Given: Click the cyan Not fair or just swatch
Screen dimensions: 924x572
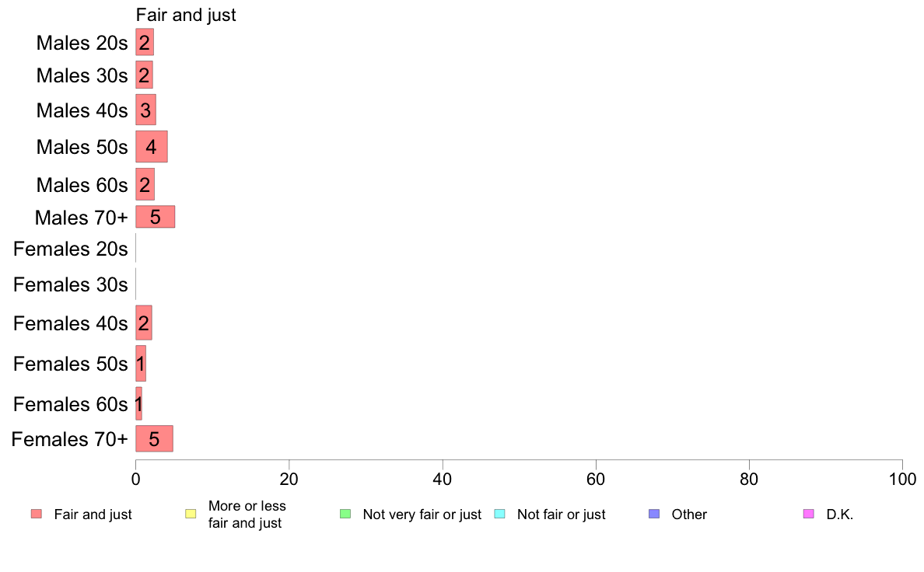Looking at the screenshot, I should 499,514.
